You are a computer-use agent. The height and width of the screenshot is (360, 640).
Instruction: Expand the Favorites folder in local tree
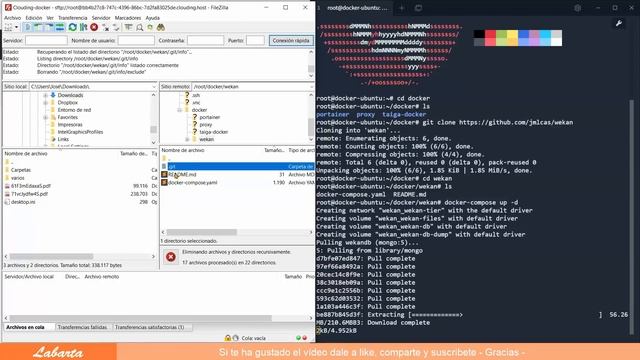(46, 117)
